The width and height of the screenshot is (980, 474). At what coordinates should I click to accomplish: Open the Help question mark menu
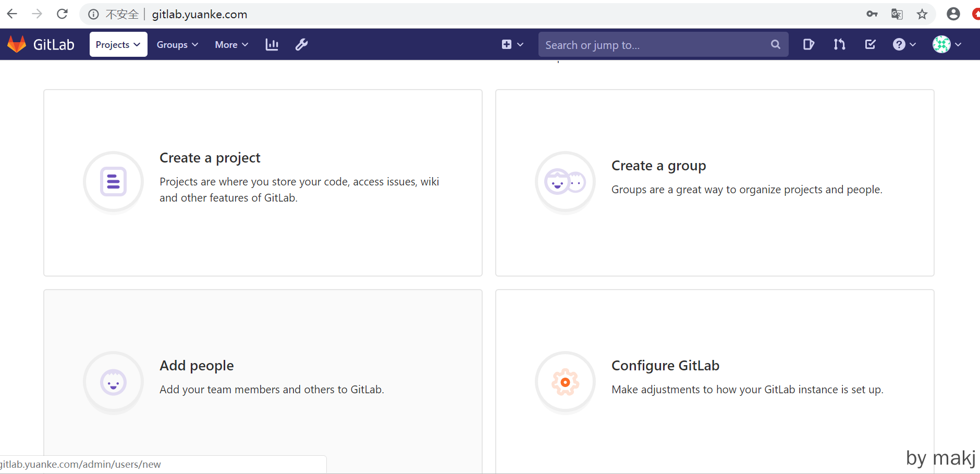904,45
